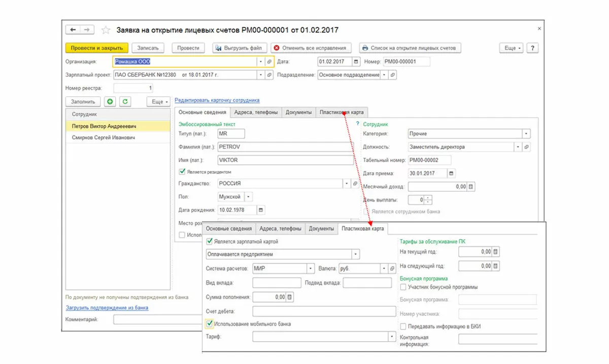Expand the 'Гражданство' dropdown

click(347, 184)
